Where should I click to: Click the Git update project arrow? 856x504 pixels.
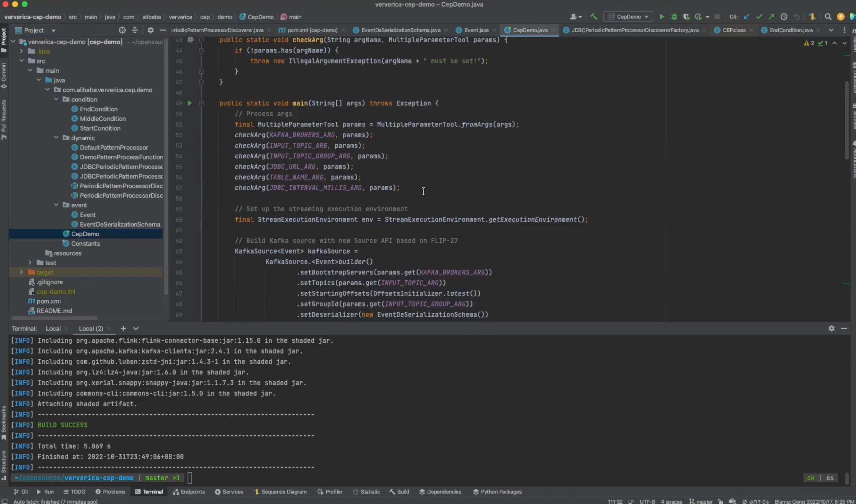[x=747, y=17]
